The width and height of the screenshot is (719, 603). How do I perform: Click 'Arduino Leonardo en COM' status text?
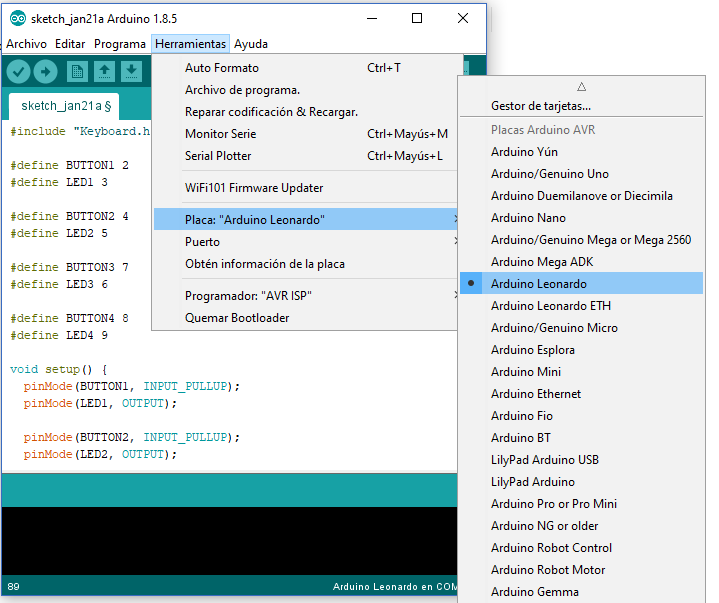[395, 586]
